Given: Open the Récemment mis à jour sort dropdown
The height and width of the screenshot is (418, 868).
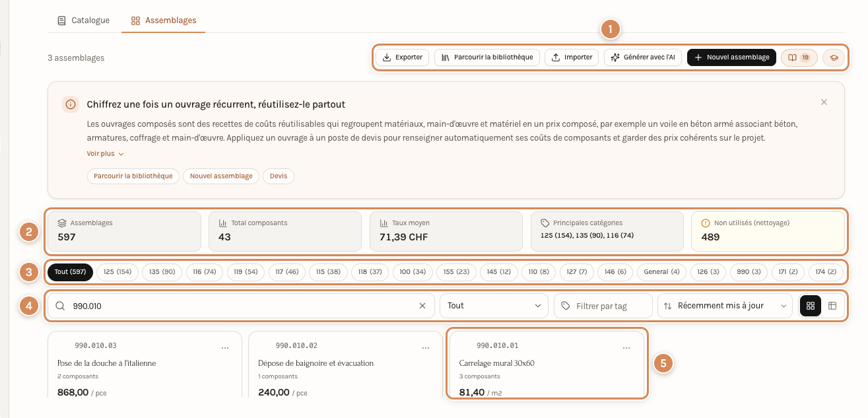Looking at the screenshot, I should (725, 306).
